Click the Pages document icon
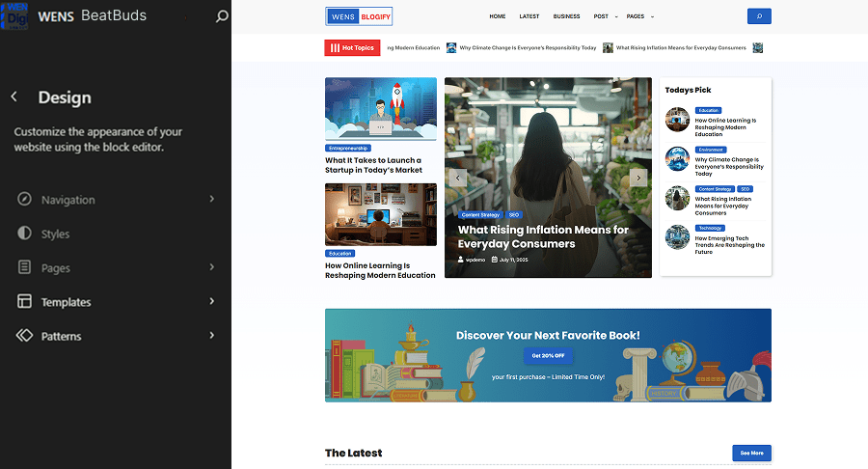868x469 pixels. tap(24, 268)
